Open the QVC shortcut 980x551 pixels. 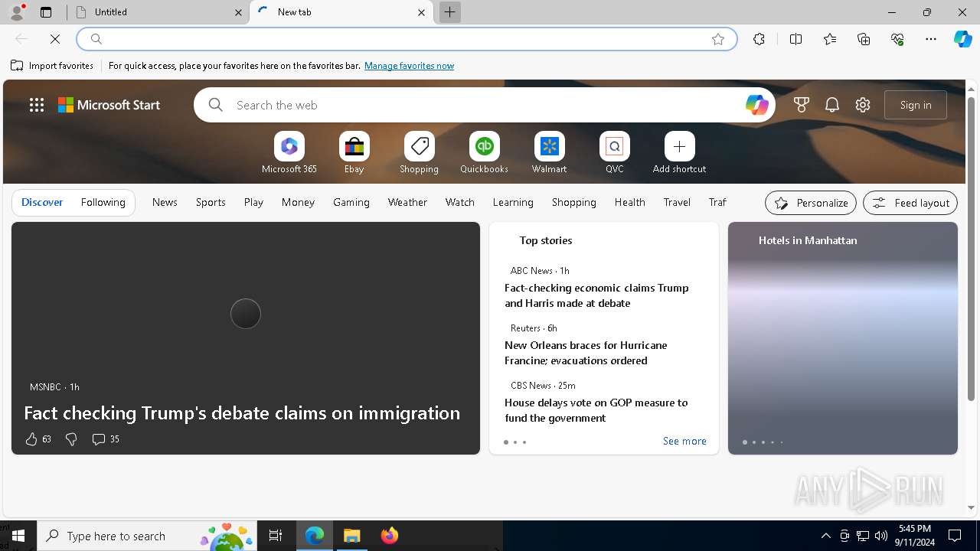(615, 153)
